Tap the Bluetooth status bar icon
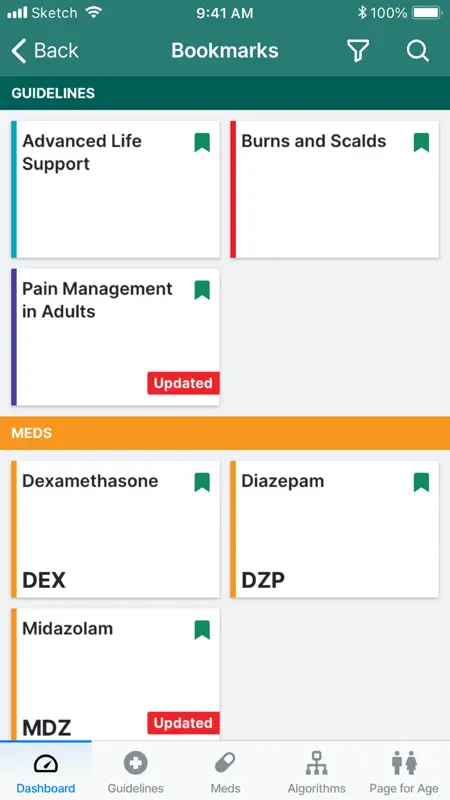Screen dimensions: 450x800 362,13
